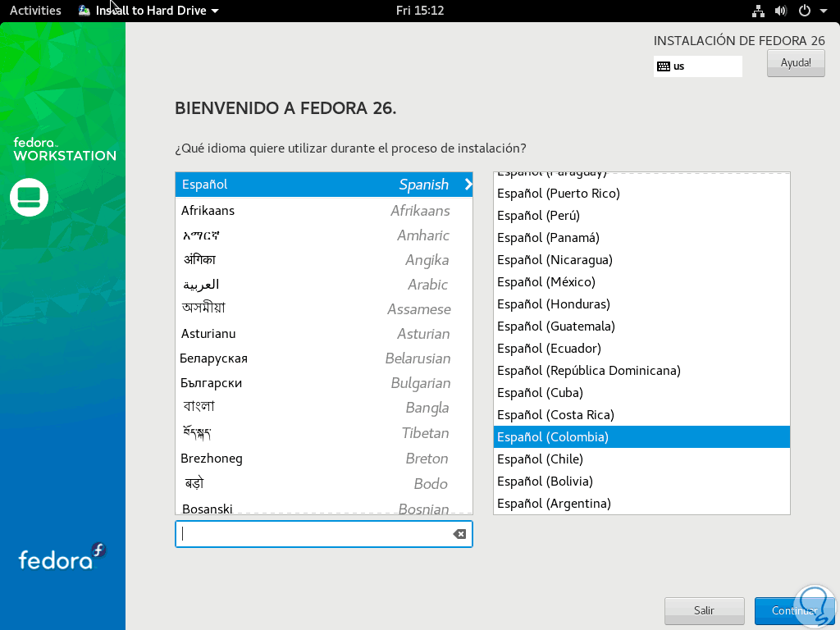Choose Español (Honduras) locale
This screenshot has width=840, height=630.
(641, 304)
